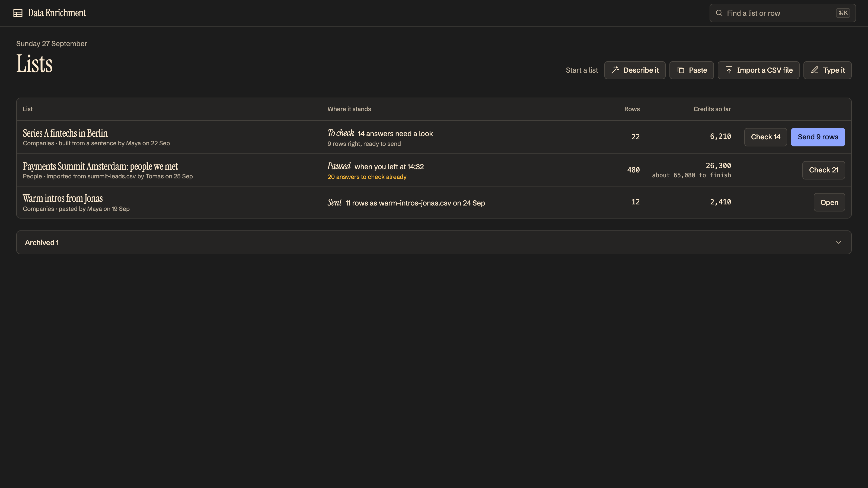Click the 6,210 credits value
The height and width of the screenshot is (488, 868).
(x=720, y=136)
